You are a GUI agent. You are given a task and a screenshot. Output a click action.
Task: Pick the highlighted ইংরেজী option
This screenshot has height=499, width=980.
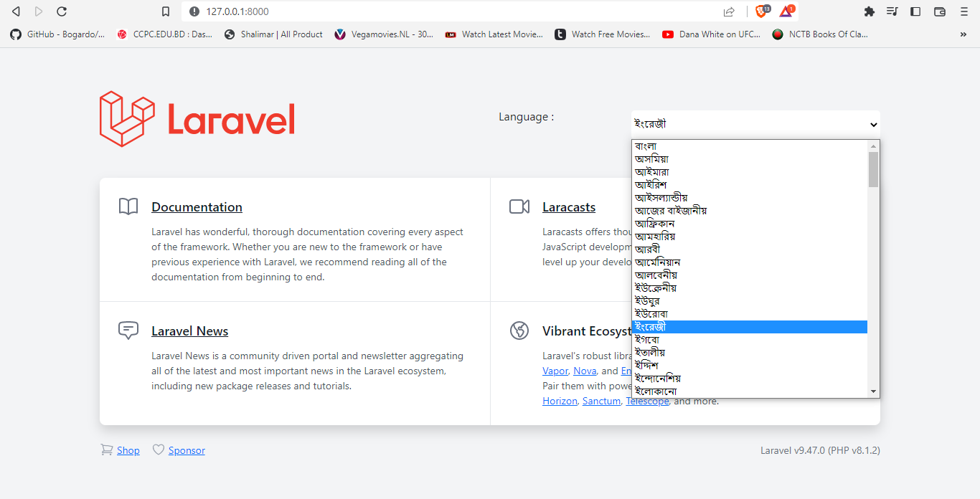click(750, 327)
